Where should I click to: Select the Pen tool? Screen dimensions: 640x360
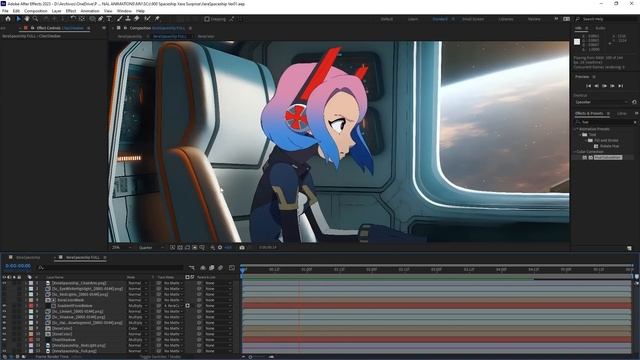coord(100,19)
